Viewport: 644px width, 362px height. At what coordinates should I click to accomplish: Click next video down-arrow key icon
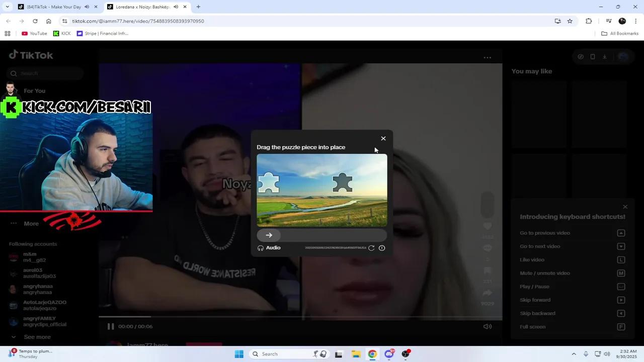621,246
